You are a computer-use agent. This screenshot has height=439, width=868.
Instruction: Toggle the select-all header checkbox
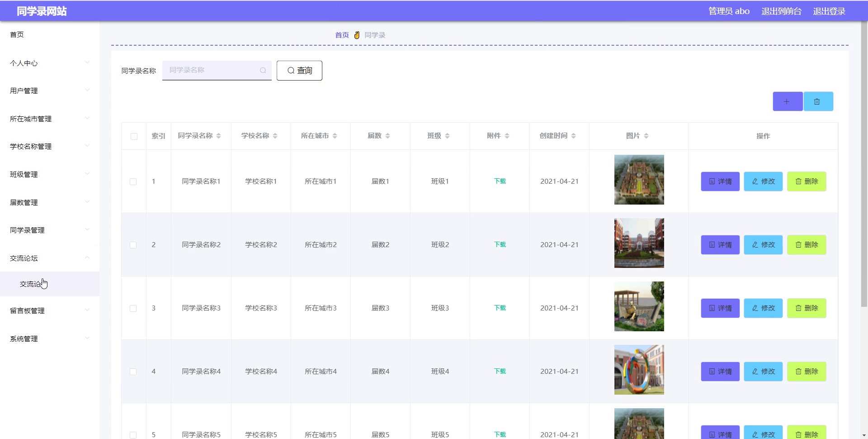click(x=134, y=136)
